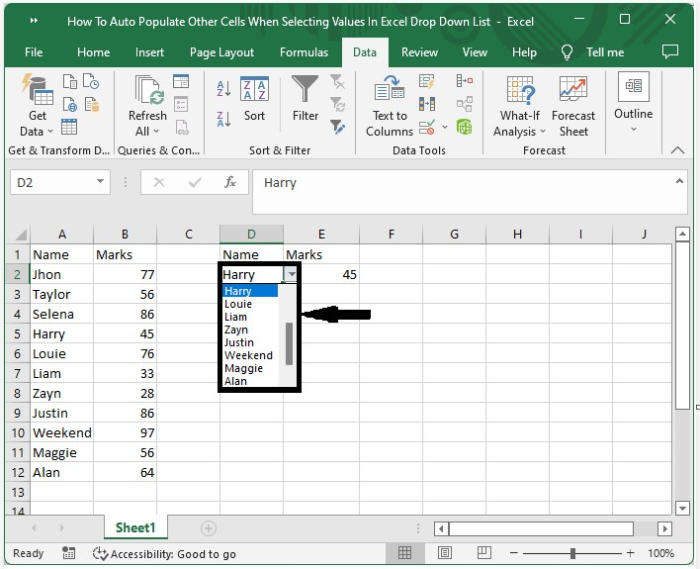Click the Data Validation icon
Image resolution: width=700 pixels, height=569 pixels.
[427, 128]
